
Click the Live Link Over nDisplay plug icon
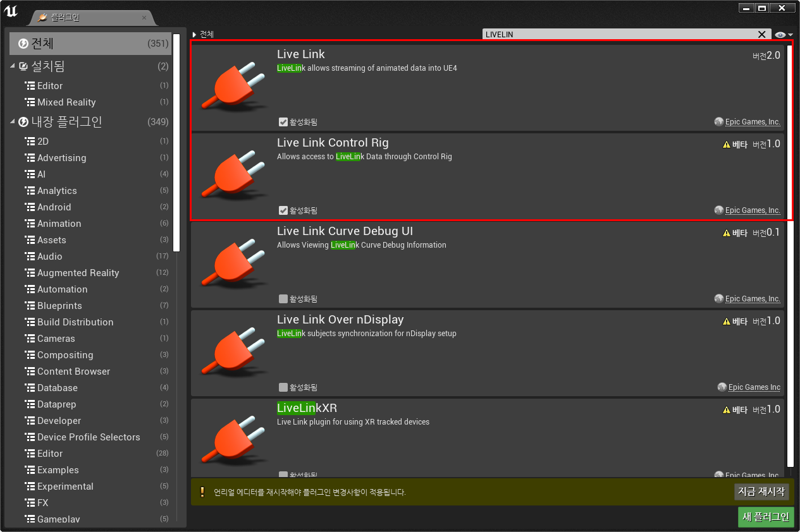tap(233, 353)
